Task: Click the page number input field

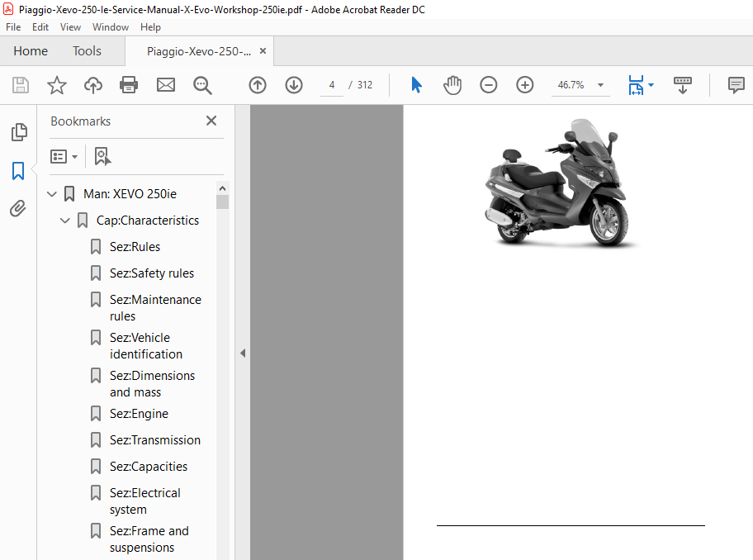Action: [332, 85]
